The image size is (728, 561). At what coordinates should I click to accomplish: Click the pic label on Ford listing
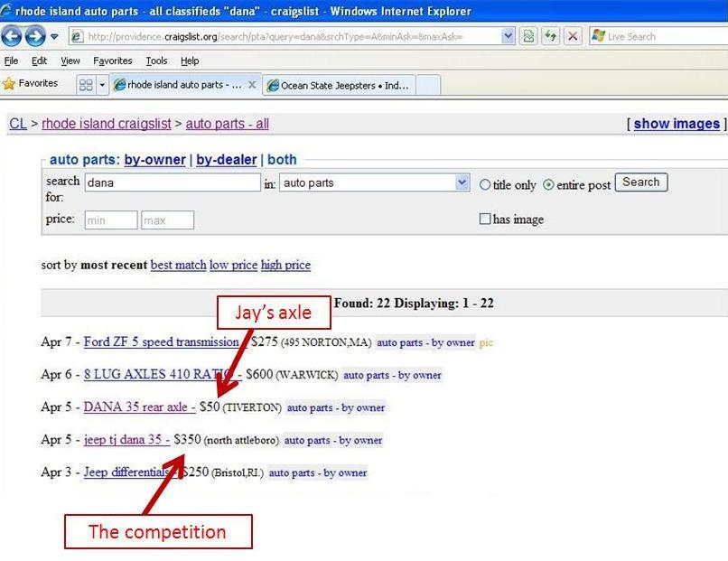[486, 342]
